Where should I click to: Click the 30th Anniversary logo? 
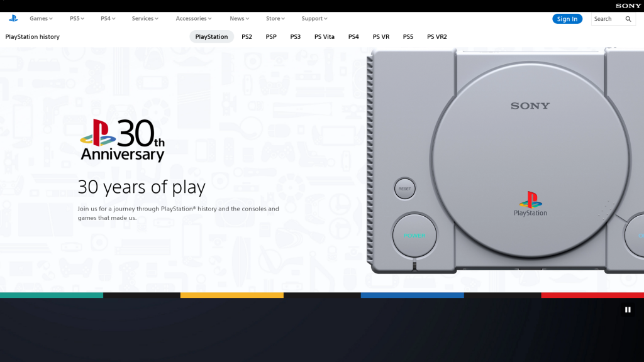click(x=123, y=140)
